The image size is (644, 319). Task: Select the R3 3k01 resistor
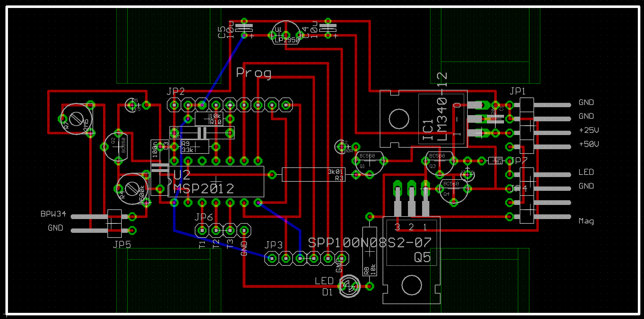pyautogui.click(x=314, y=175)
